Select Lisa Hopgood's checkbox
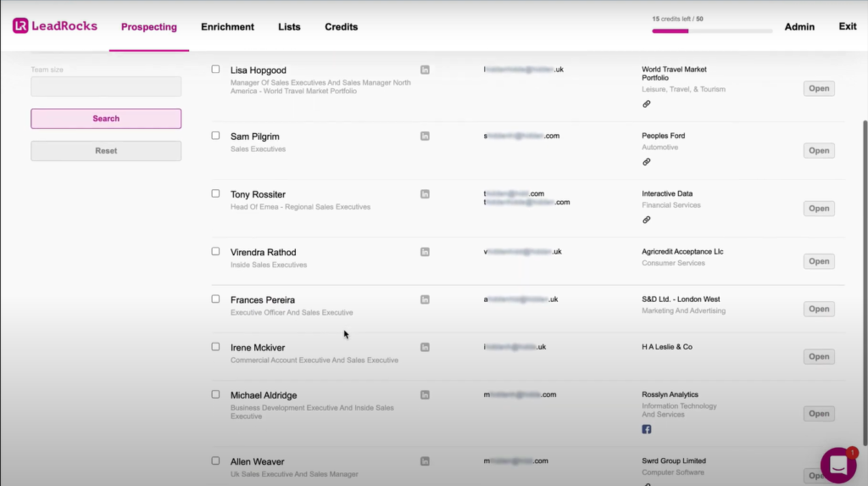868x486 pixels. 215,70
